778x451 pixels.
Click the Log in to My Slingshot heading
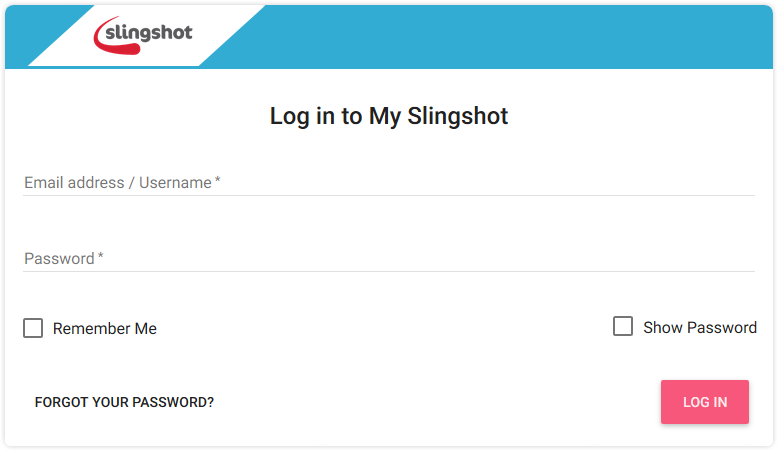point(389,116)
